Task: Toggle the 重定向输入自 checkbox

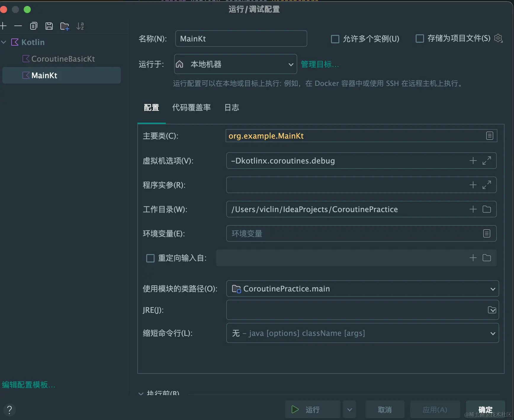Action: [150, 258]
